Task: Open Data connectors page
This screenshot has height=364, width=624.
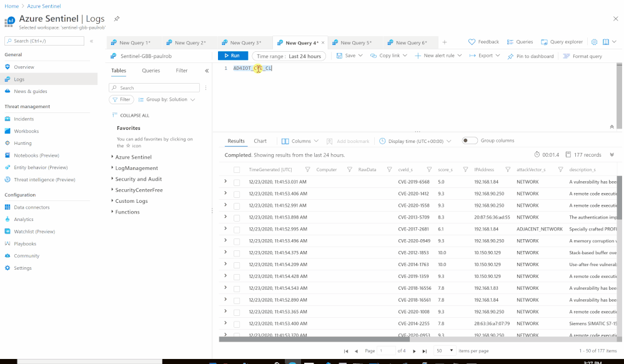Action: coord(32,207)
